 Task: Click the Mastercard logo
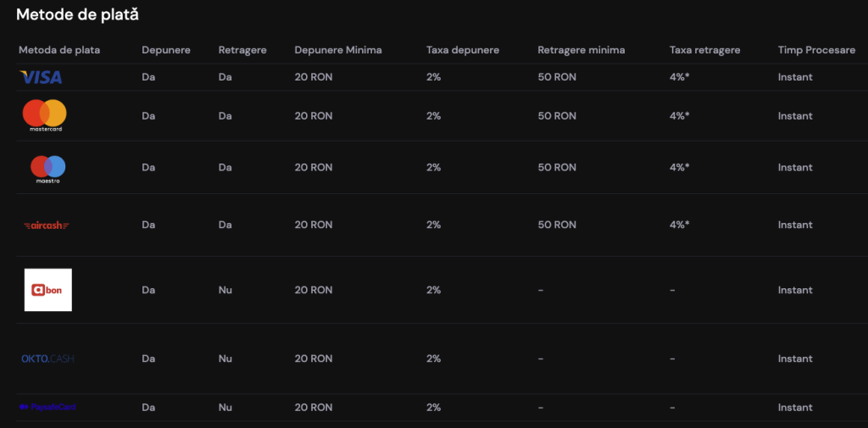click(44, 116)
